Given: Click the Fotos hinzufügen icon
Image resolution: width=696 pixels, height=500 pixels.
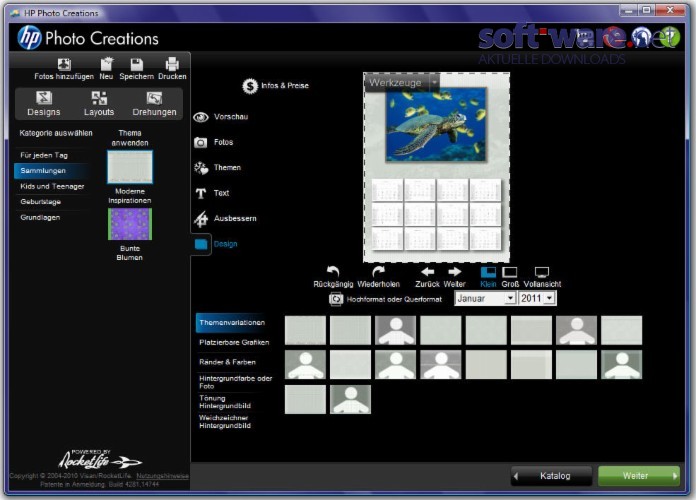Looking at the screenshot, I should [x=64, y=64].
